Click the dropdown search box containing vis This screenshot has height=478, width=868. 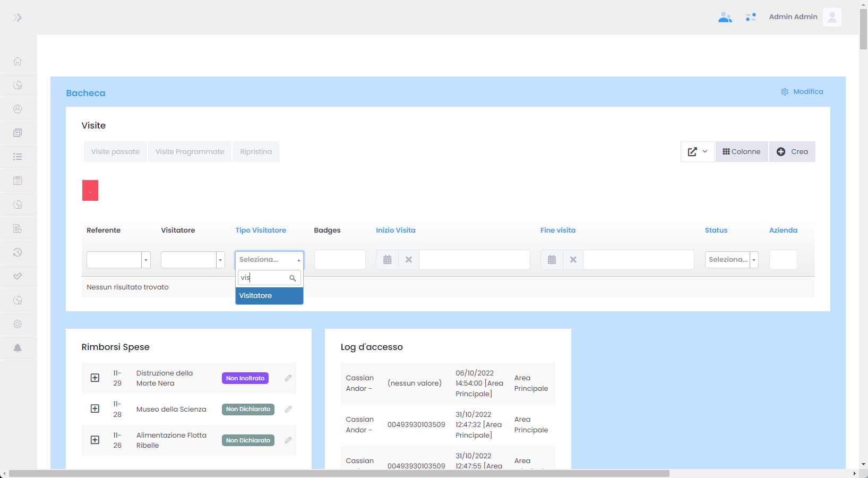pyautogui.click(x=269, y=278)
